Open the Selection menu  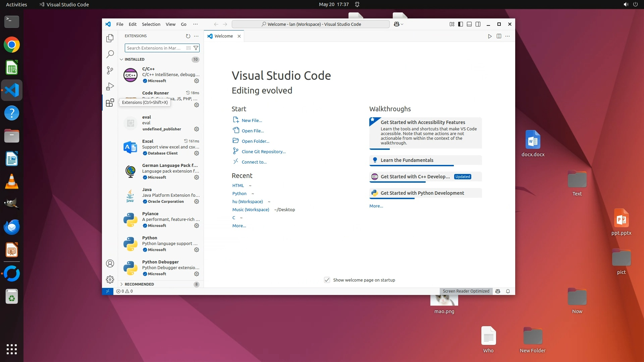click(151, 24)
